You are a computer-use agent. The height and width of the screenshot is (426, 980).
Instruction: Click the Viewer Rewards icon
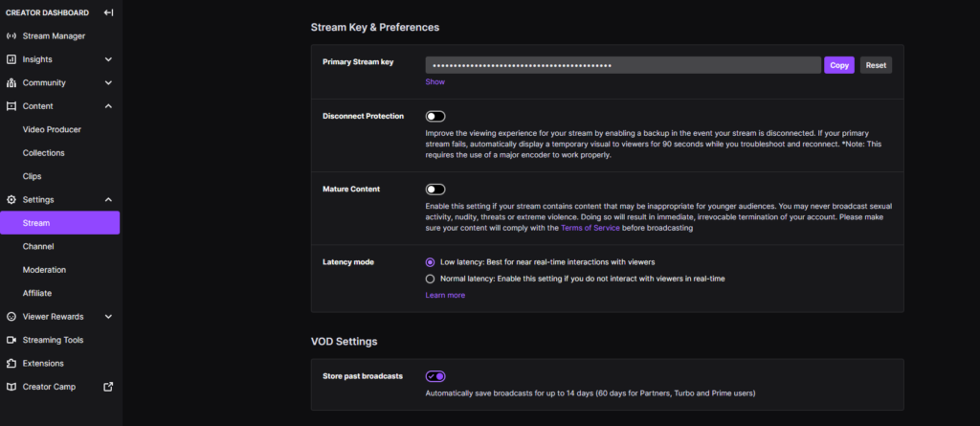(x=11, y=317)
